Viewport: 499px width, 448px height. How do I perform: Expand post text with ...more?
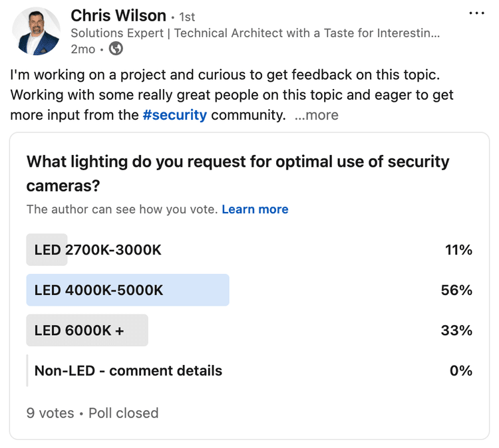click(316, 115)
